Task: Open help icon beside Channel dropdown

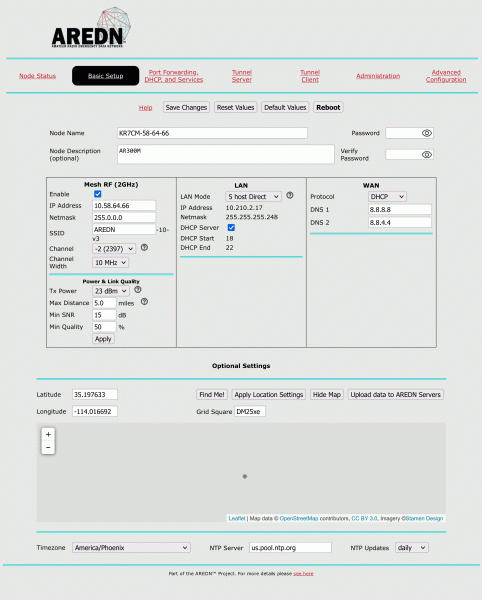Action: (144, 248)
